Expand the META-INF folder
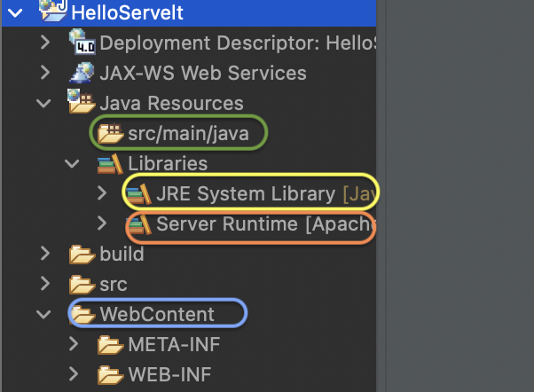 point(74,343)
